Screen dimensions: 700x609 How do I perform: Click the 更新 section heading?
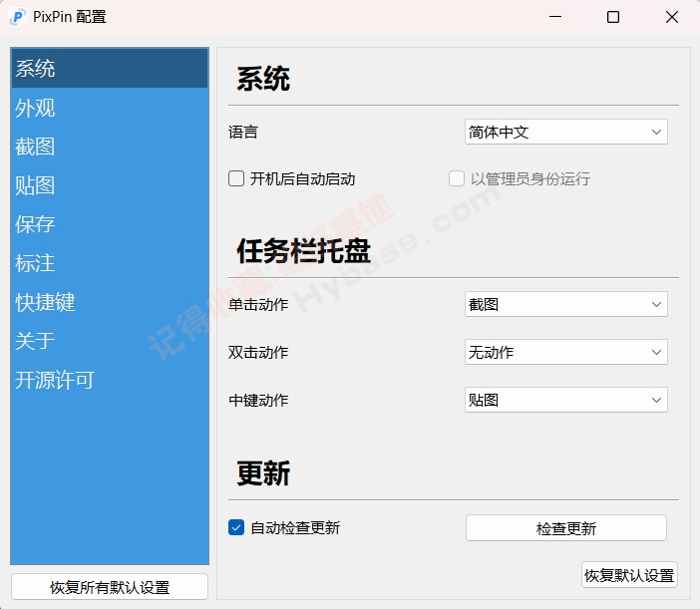click(263, 473)
